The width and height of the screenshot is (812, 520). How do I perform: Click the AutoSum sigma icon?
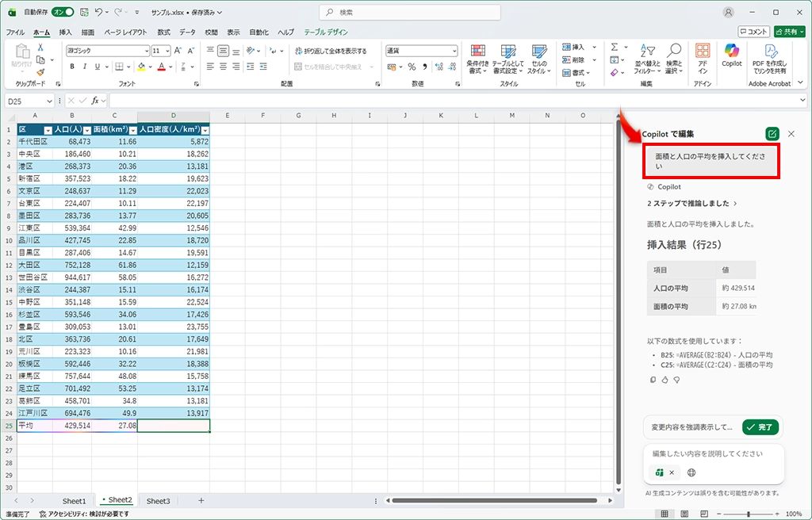point(615,48)
